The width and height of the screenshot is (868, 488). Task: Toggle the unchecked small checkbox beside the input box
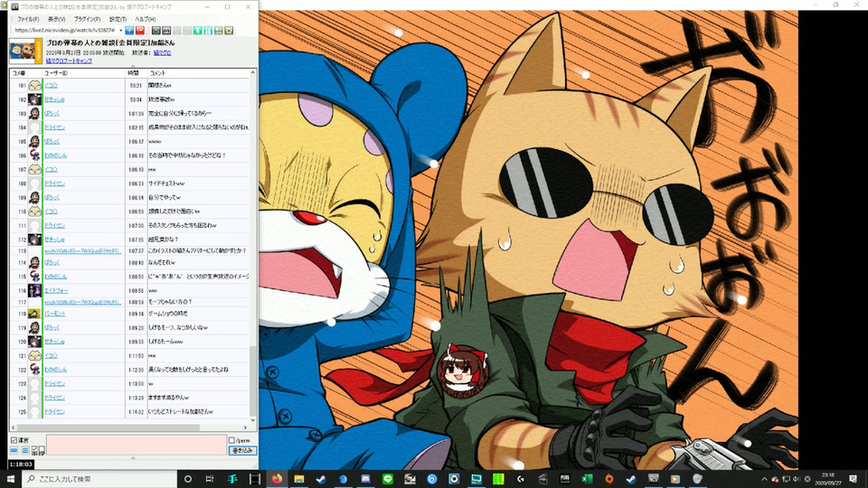pos(42,449)
